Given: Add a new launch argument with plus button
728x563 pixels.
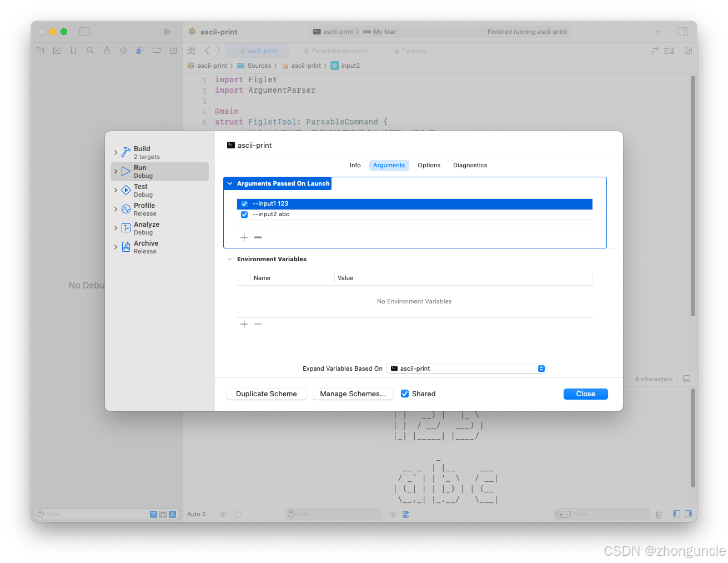Looking at the screenshot, I should (244, 237).
